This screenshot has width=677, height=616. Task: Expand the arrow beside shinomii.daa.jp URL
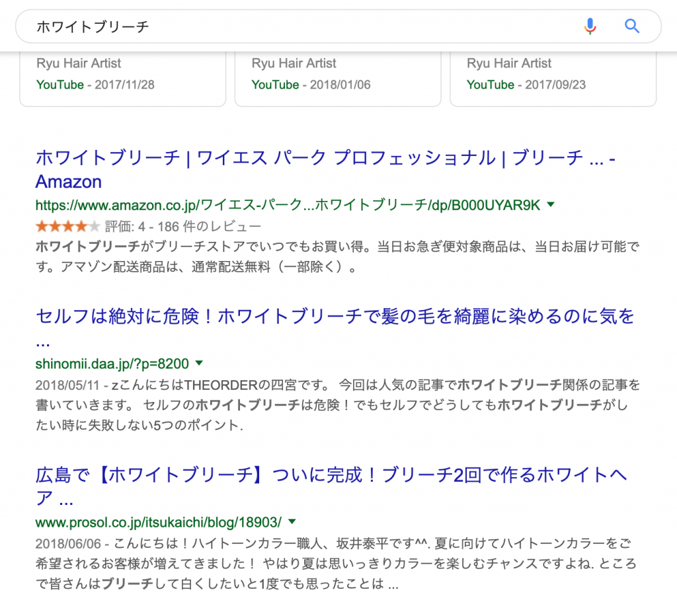point(199,363)
